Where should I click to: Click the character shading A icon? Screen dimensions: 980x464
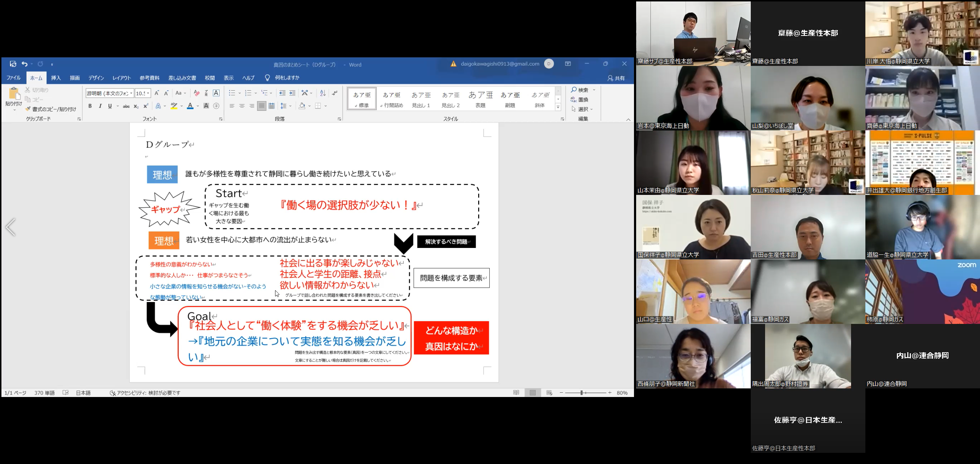point(206,106)
